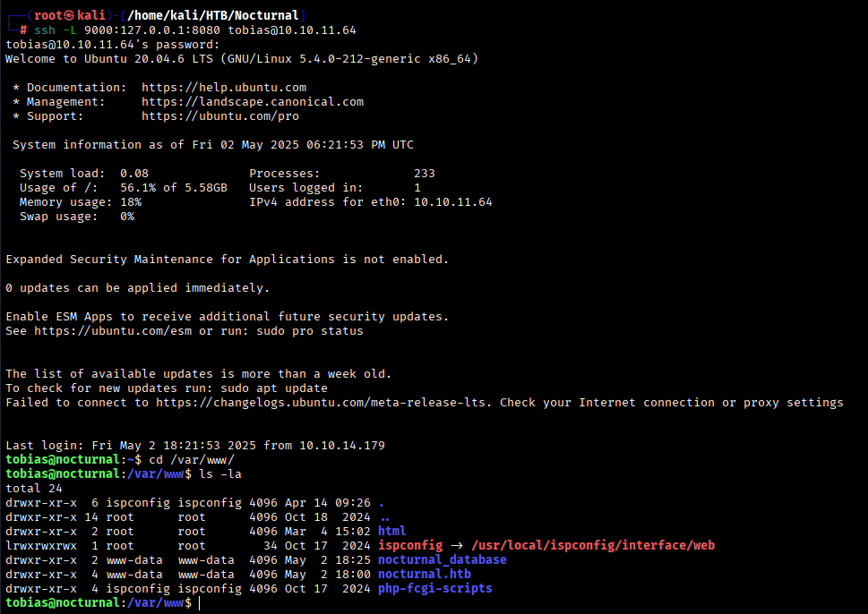Click the /home/kali/HTB/Nocturnal path in prompt
868x614 pixels.
(x=213, y=15)
